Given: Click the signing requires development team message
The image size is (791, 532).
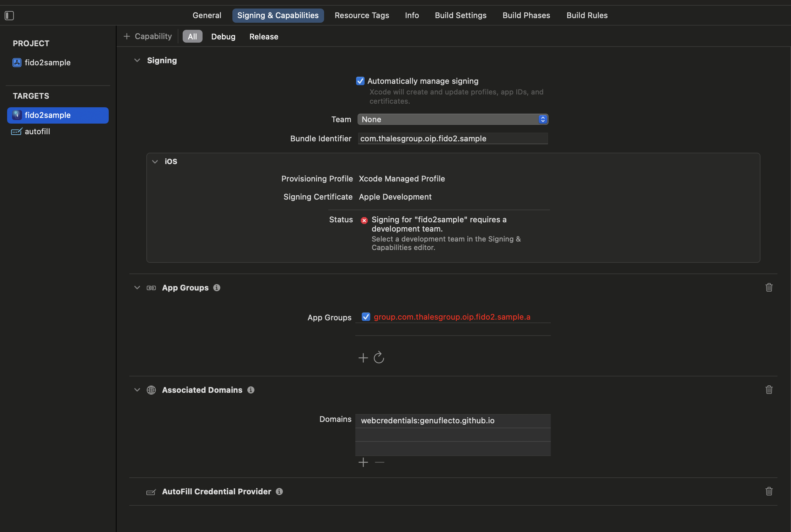Looking at the screenshot, I should [439, 224].
